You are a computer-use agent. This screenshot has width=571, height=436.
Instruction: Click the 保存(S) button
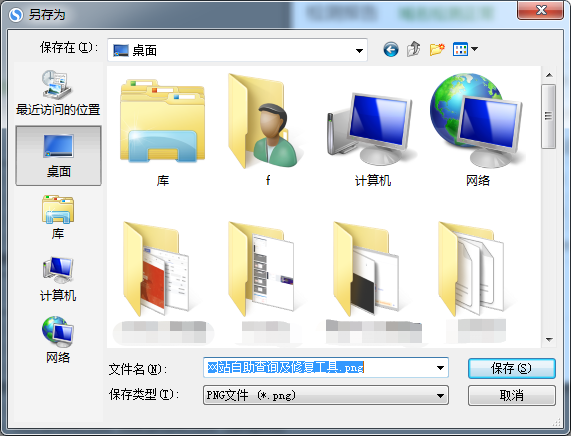[512, 368]
